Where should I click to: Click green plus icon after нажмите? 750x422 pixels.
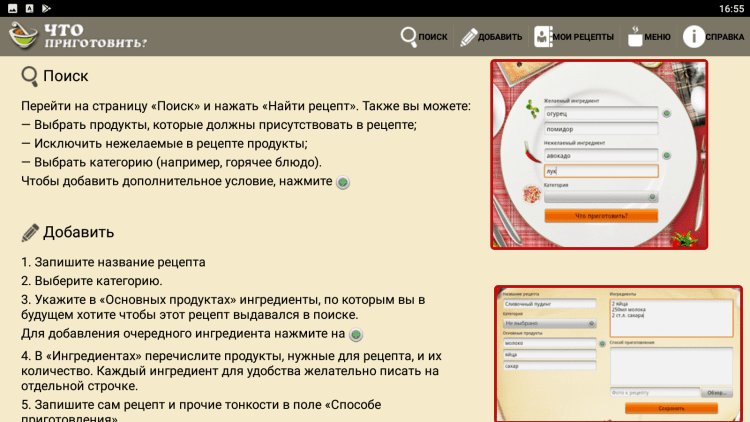(x=343, y=182)
